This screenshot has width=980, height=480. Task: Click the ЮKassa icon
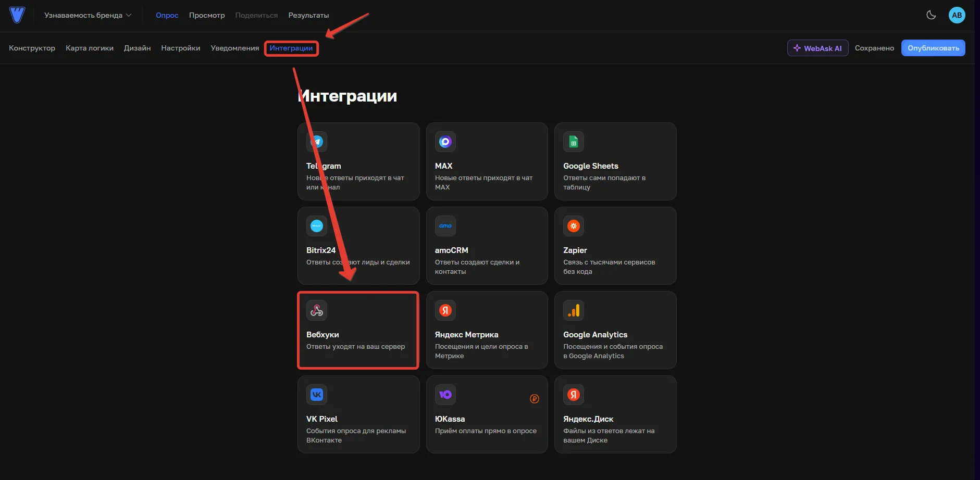tap(445, 395)
